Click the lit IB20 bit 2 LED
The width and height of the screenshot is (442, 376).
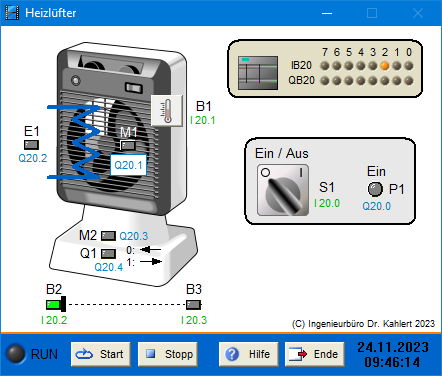click(x=385, y=66)
